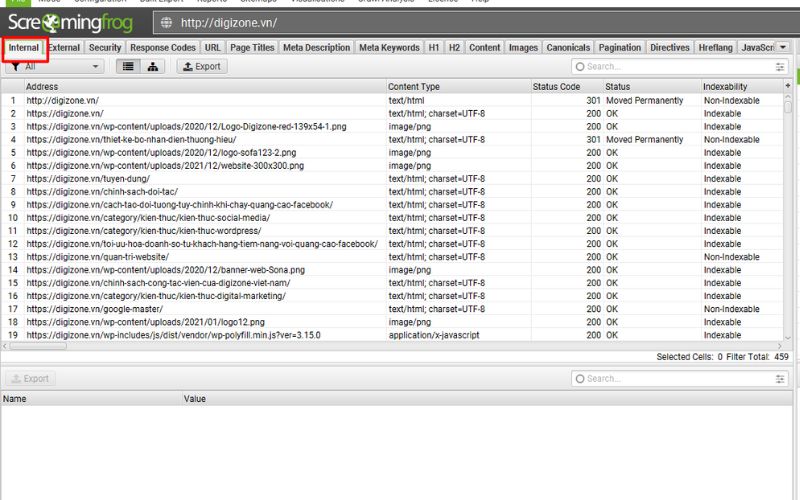Viewport: 800px width, 500px height.
Task: Switch to site structure tree view icon
Action: [x=152, y=66]
